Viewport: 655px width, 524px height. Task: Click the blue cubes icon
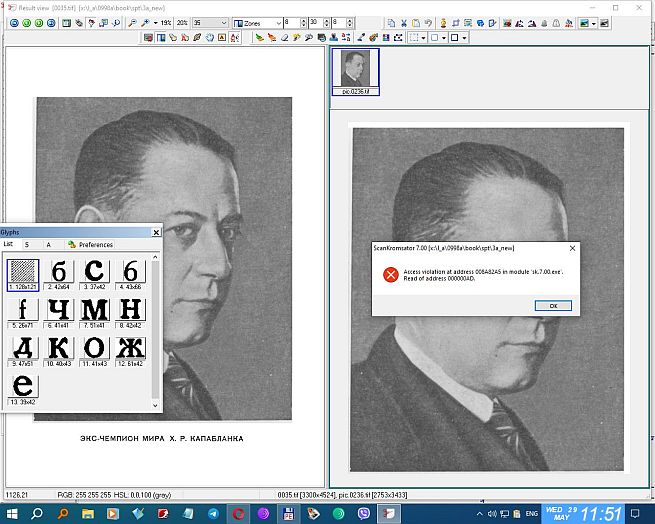pyautogui.click(x=480, y=23)
